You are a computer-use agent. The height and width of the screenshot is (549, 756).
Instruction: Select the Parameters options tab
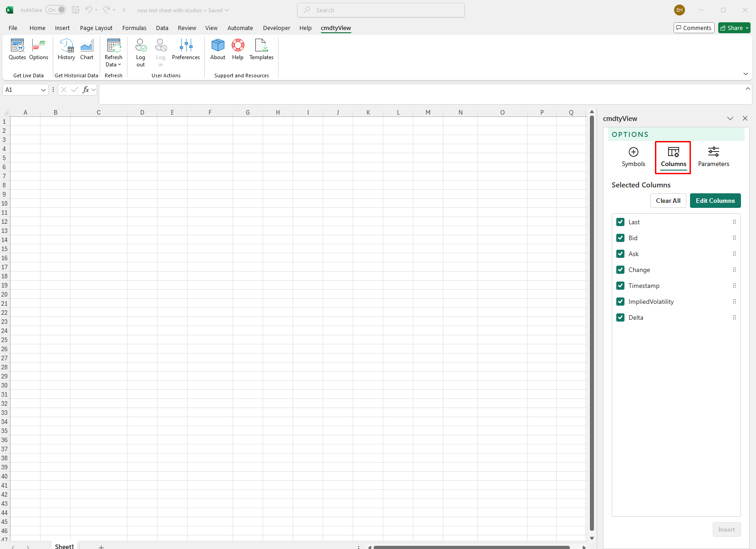pyautogui.click(x=714, y=157)
